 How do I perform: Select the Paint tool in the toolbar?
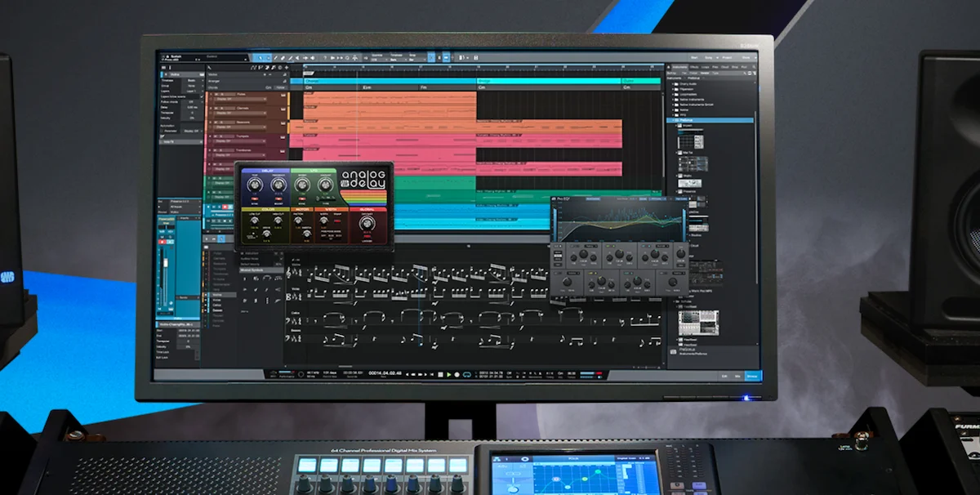pyautogui.click(x=290, y=58)
